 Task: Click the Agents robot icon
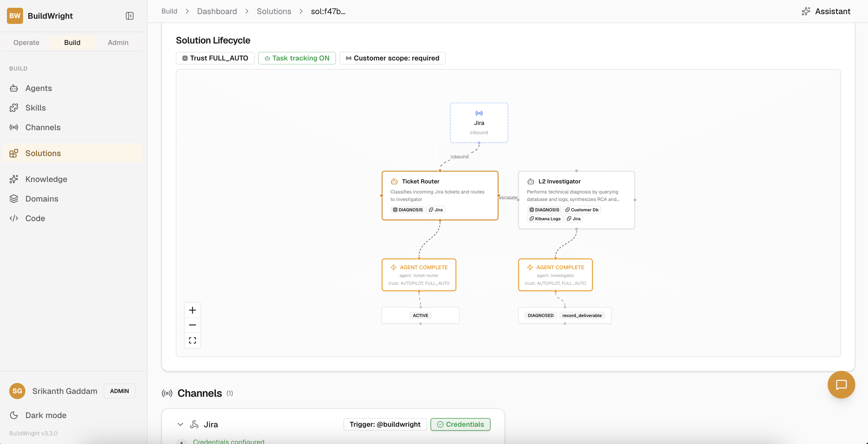(14, 88)
